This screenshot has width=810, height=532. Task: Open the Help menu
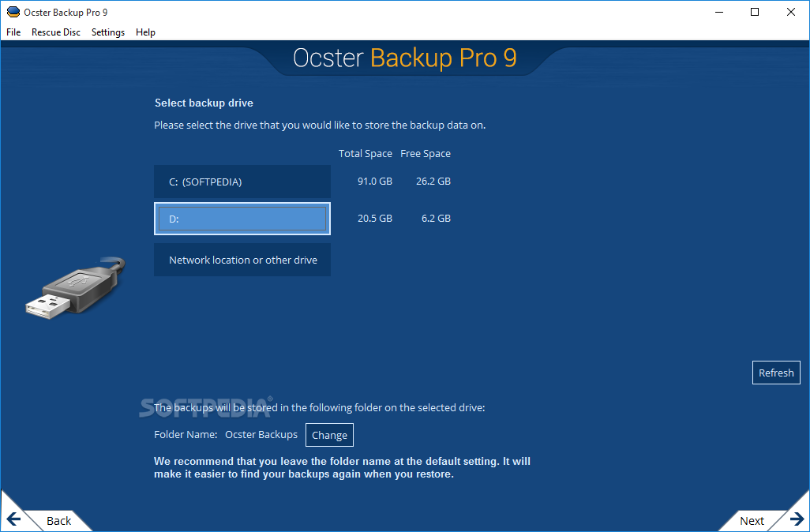(x=146, y=32)
